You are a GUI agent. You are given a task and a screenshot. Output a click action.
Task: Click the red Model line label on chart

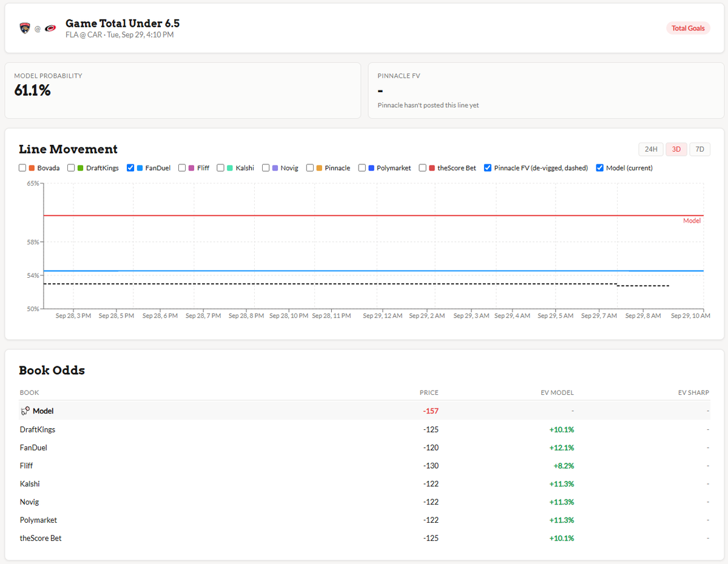692,221
